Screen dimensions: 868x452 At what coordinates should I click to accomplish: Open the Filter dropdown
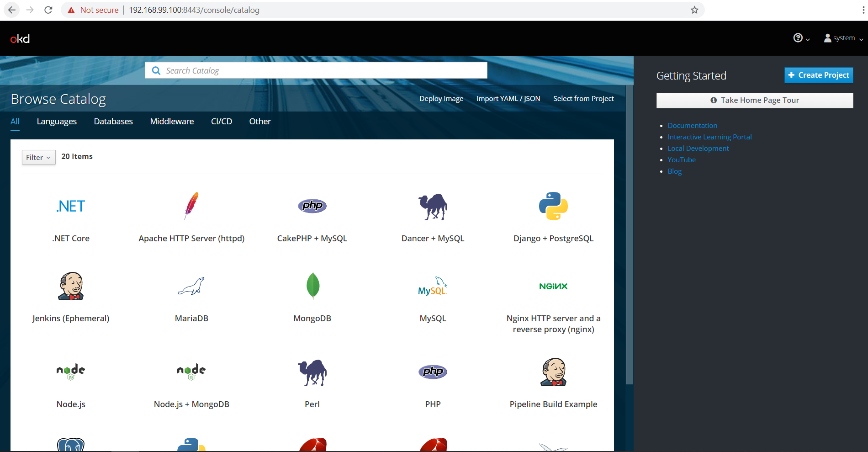click(x=38, y=157)
